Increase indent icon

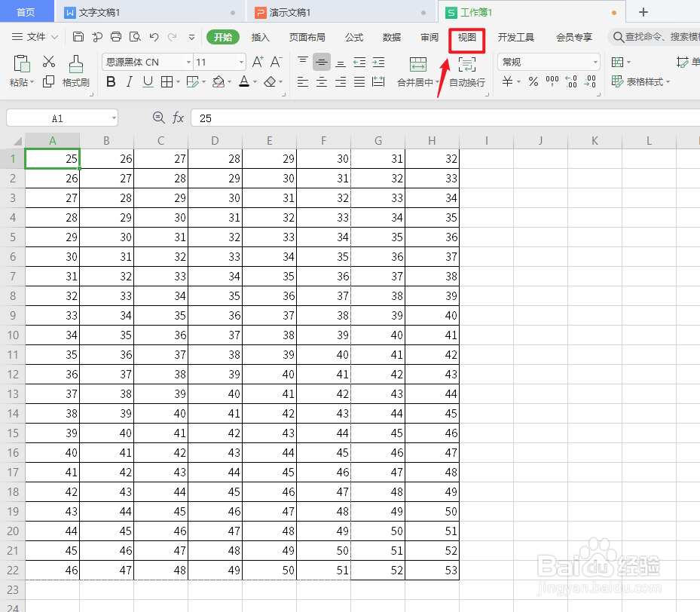(378, 62)
